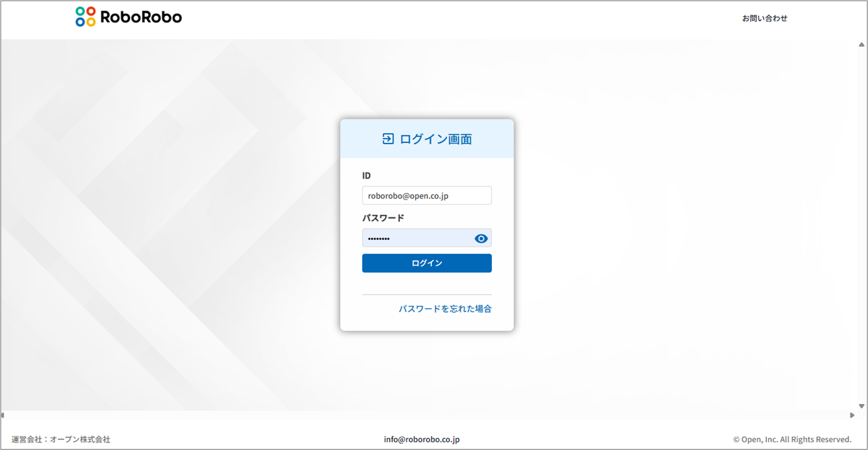Screen dimensions: 868x450
Task: Click the 運営会社:オープン株式会社 footer text
Action: 61,439
